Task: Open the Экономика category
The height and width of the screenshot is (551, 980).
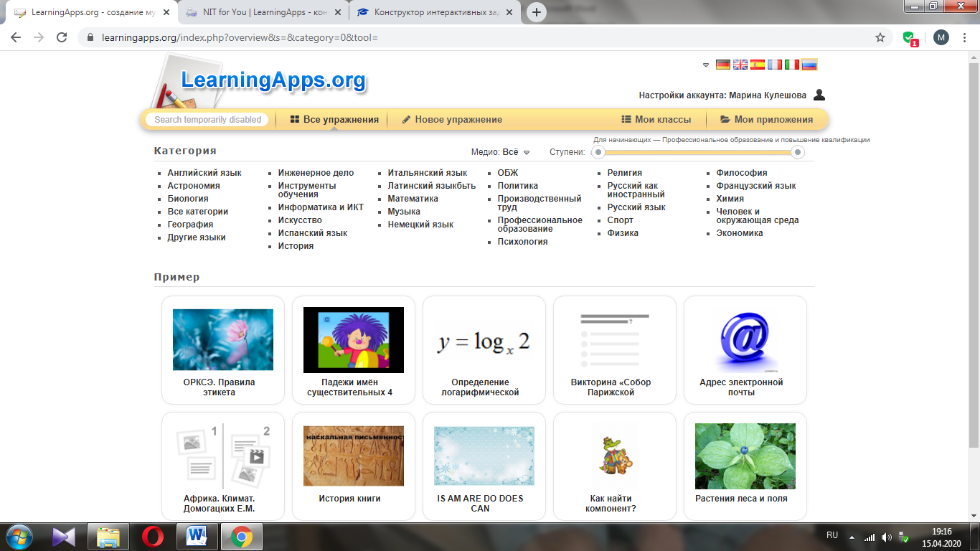Action: pos(740,233)
